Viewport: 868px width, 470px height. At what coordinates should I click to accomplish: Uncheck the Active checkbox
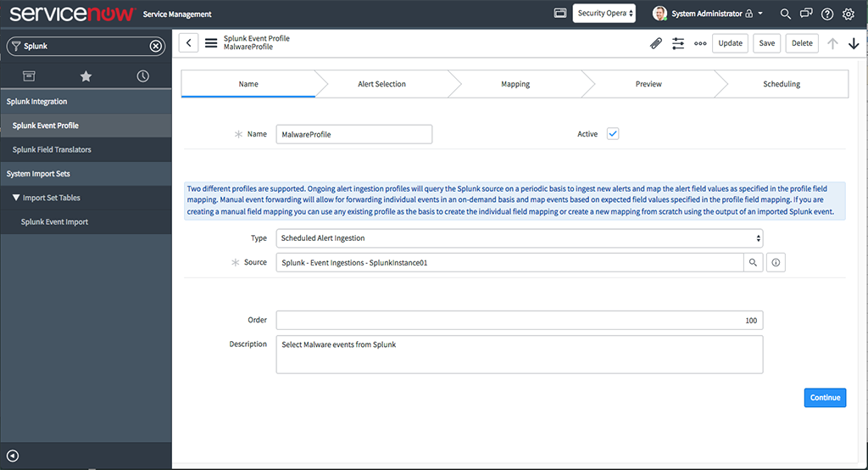613,133
